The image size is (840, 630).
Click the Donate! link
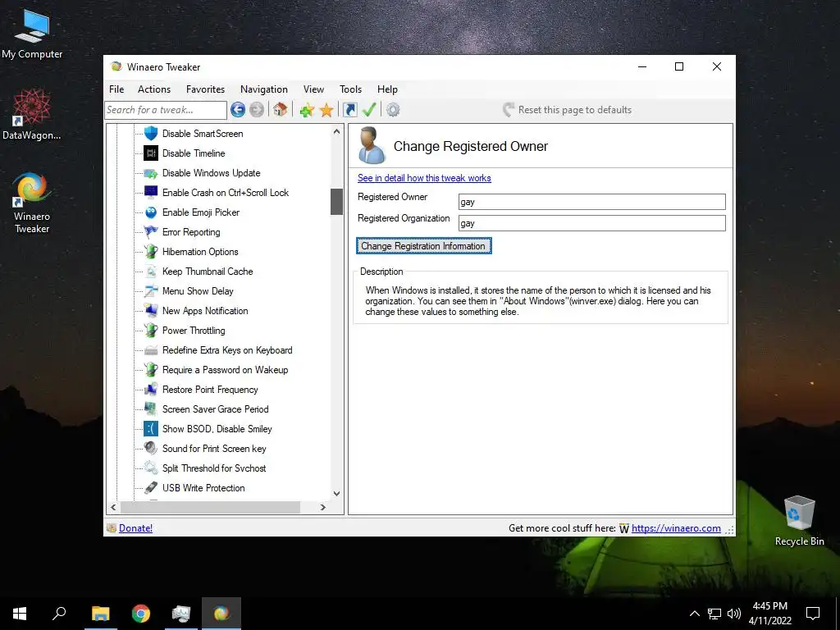pyautogui.click(x=135, y=528)
